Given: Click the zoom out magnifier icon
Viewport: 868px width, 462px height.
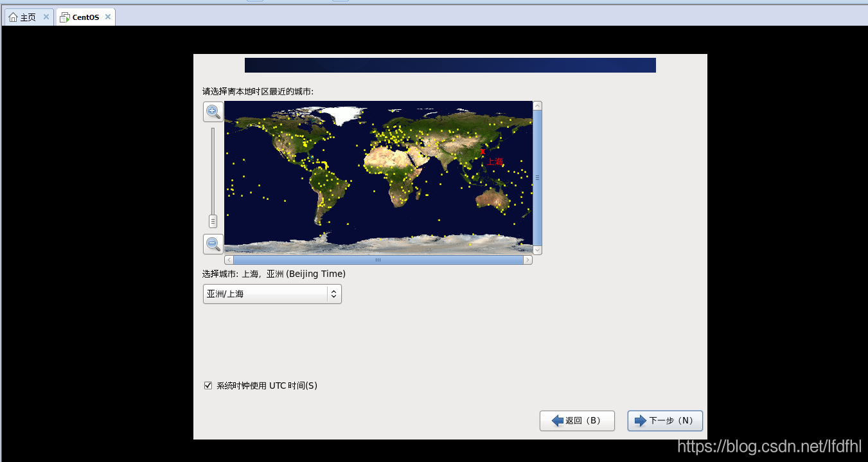Looking at the screenshot, I should 213,244.
